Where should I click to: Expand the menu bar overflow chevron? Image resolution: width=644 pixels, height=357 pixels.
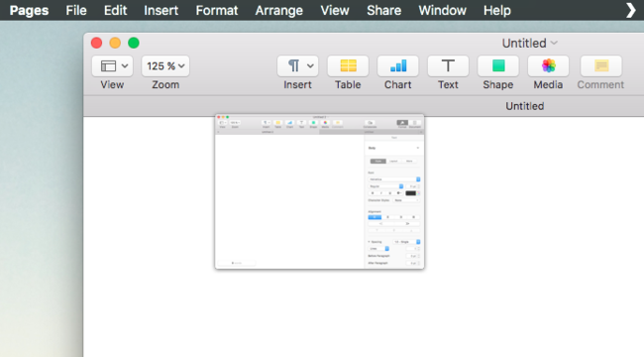[x=630, y=10]
